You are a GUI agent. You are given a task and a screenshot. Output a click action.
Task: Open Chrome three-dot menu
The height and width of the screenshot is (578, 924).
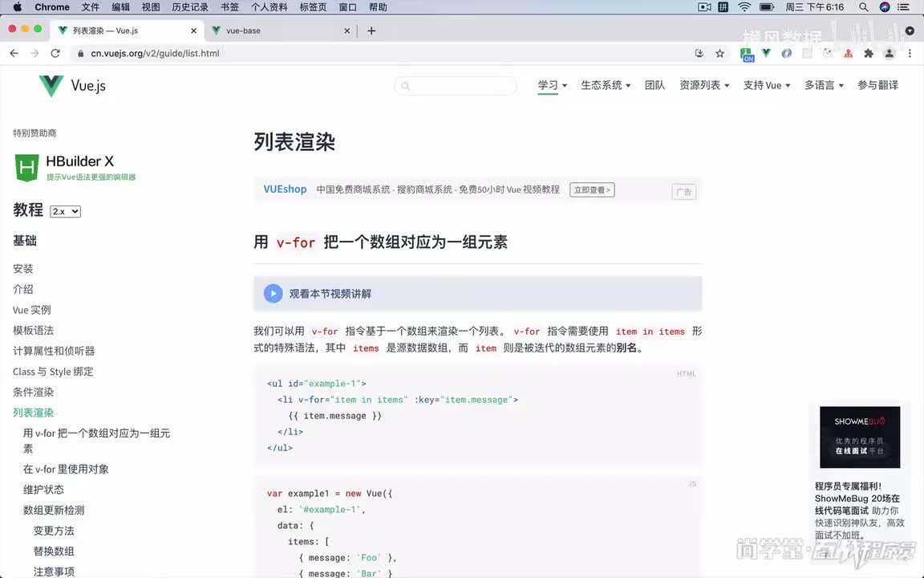click(910, 53)
